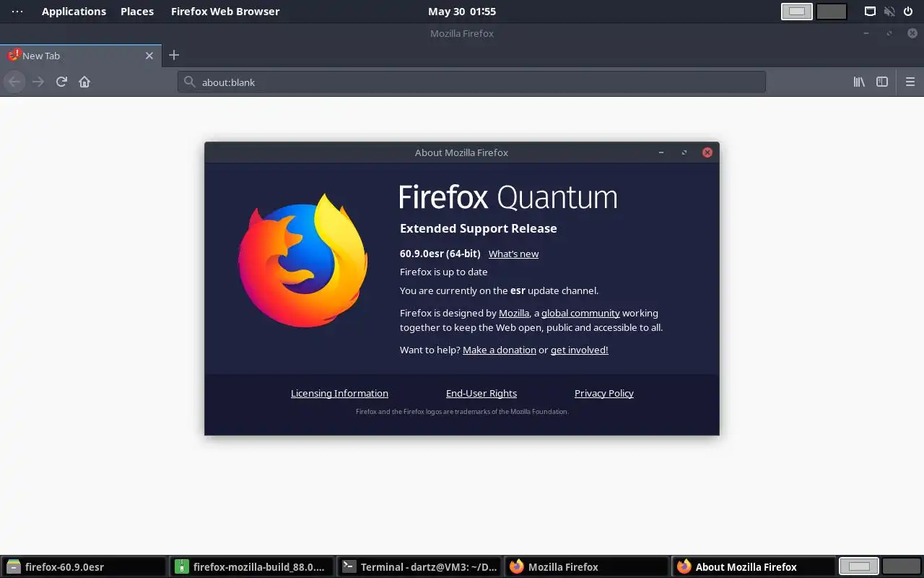Click the forward navigation arrow
924x578 pixels.
point(38,82)
